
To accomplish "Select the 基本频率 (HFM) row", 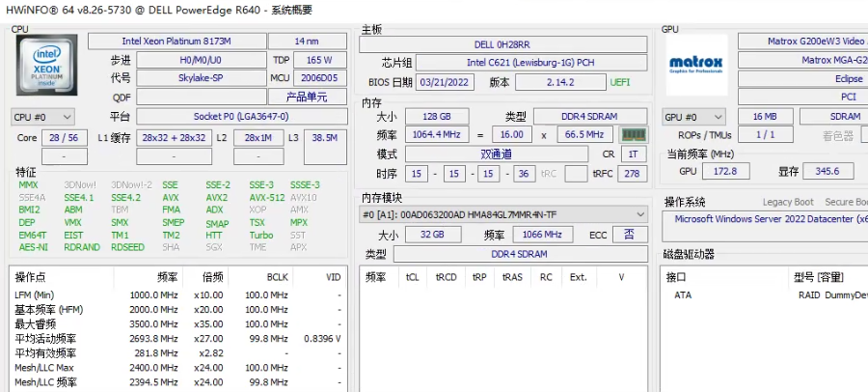I will [x=177, y=309].
